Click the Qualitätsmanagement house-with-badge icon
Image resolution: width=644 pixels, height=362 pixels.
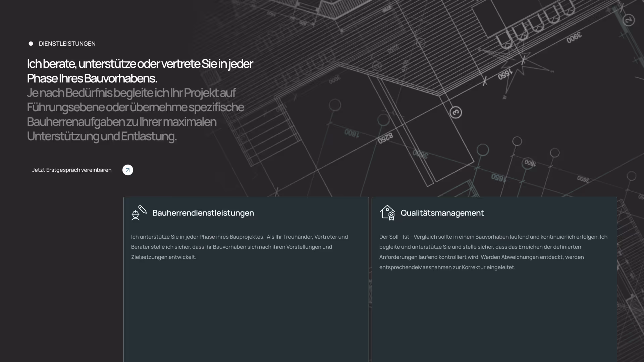click(x=387, y=213)
